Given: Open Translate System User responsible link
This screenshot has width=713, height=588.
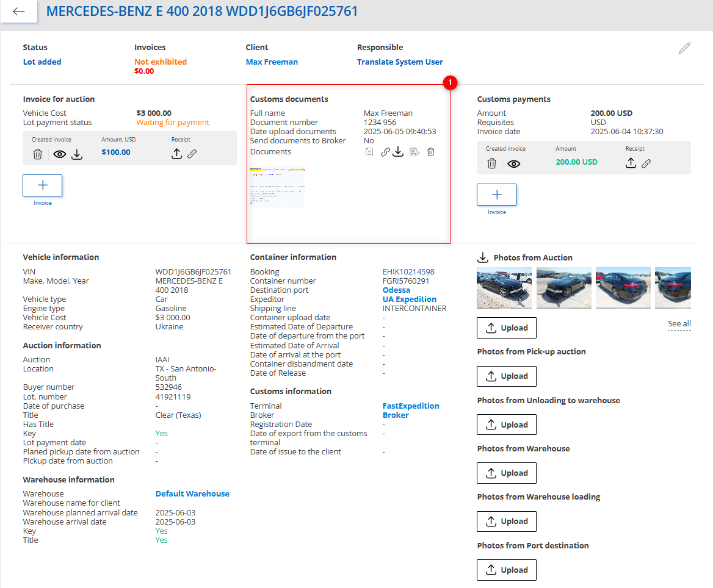Looking at the screenshot, I should coord(400,62).
